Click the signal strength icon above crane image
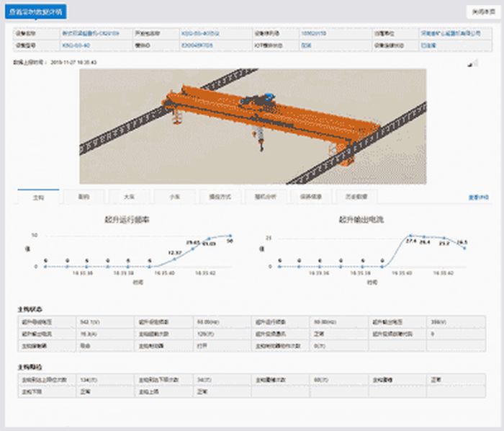This screenshot has width=504, height=431. pyautogui.click(x=474, y=63)
